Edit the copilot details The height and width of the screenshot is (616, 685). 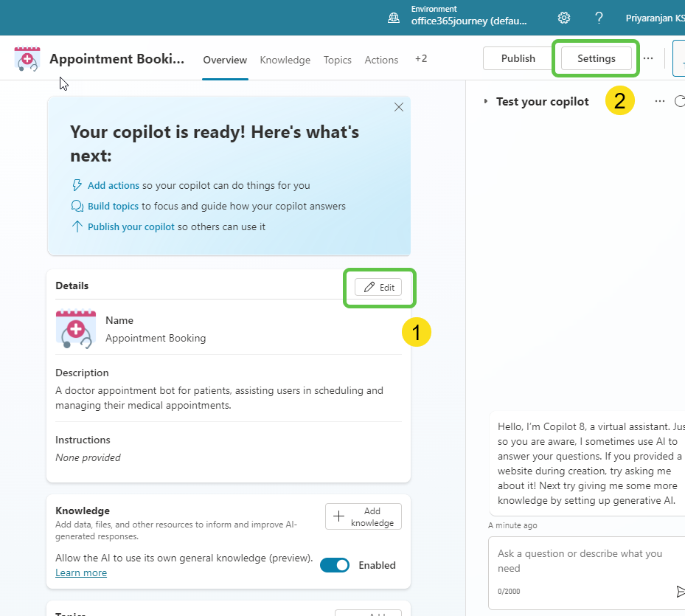pos(379,287)
